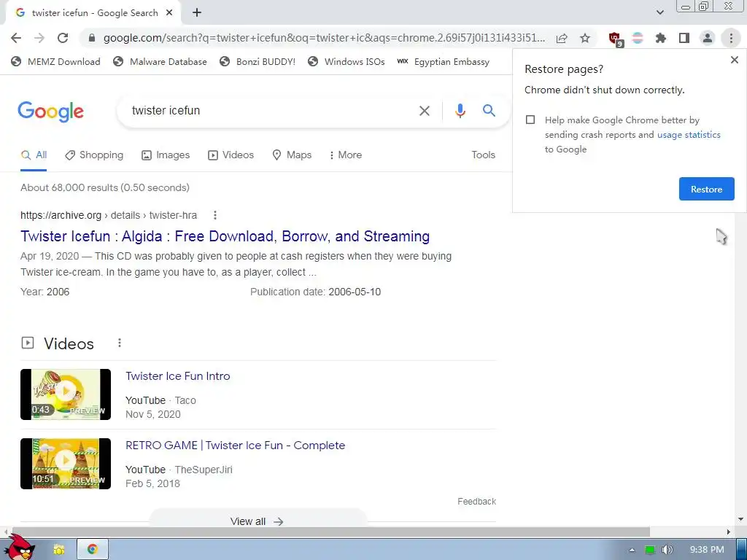Open the taskbar file explorer icon
Screen dimensions: 747x560
58,550
